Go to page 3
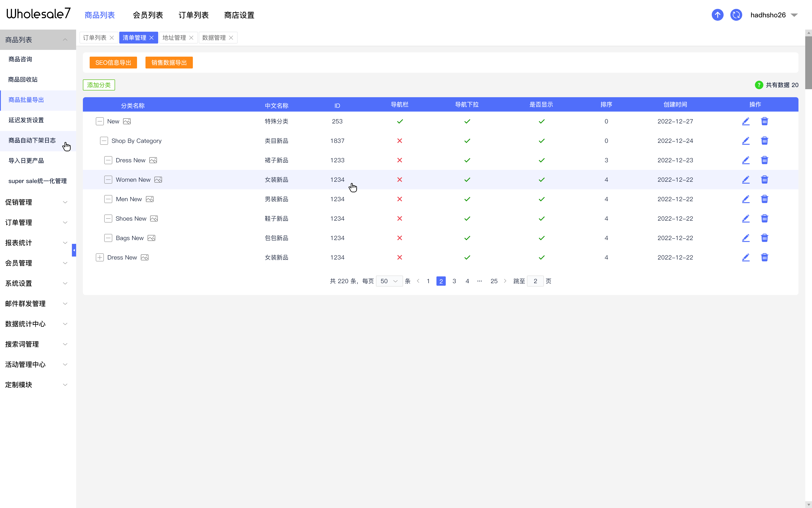 tap(454, 281)
